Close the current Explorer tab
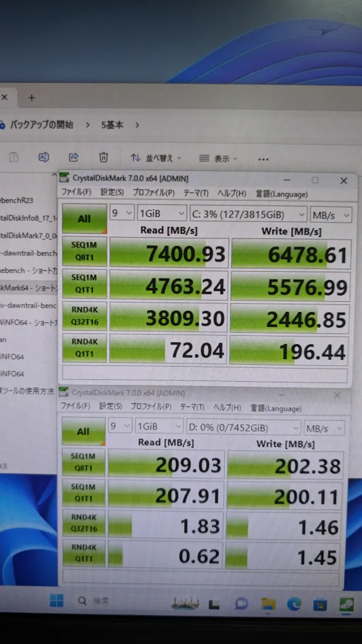 [x=4, y=97]
